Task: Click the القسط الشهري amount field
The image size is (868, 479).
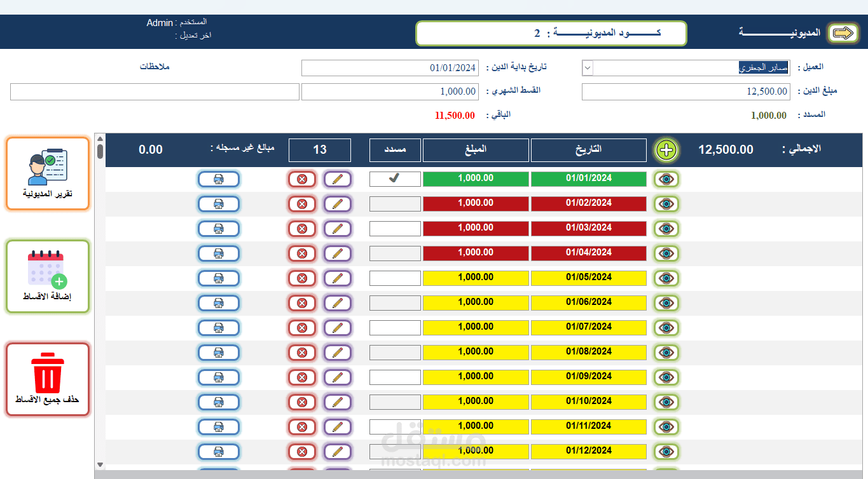Action: coord(390,91)
